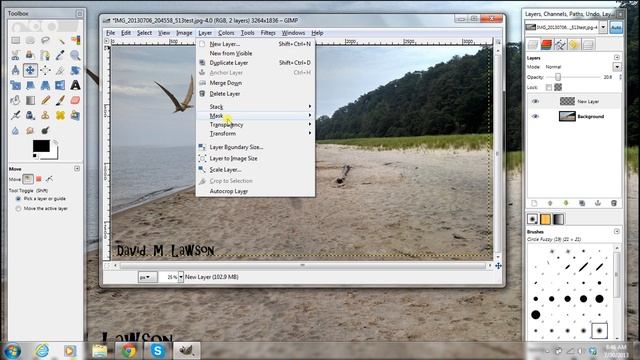Screen dimensions: 640x360
Task: Set Move tool to affect path
Action: click(49, 179)
